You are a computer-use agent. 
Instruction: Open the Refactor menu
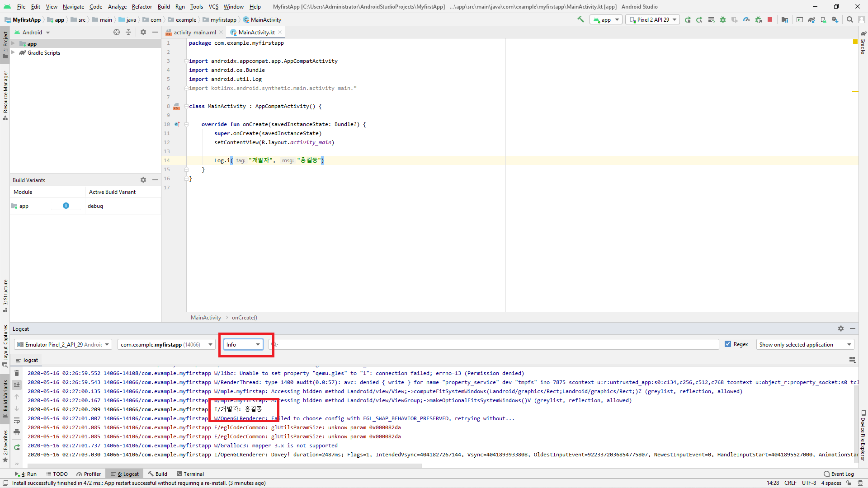point(142,7)
